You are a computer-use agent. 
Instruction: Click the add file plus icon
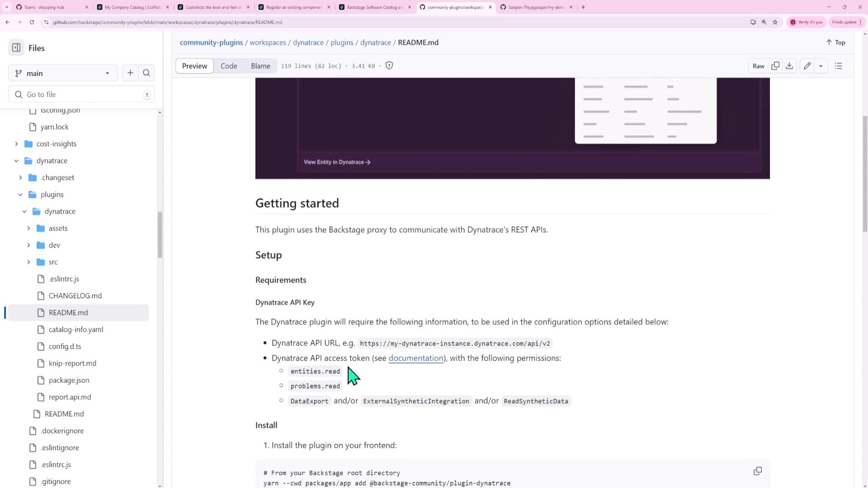coord(130,73)
